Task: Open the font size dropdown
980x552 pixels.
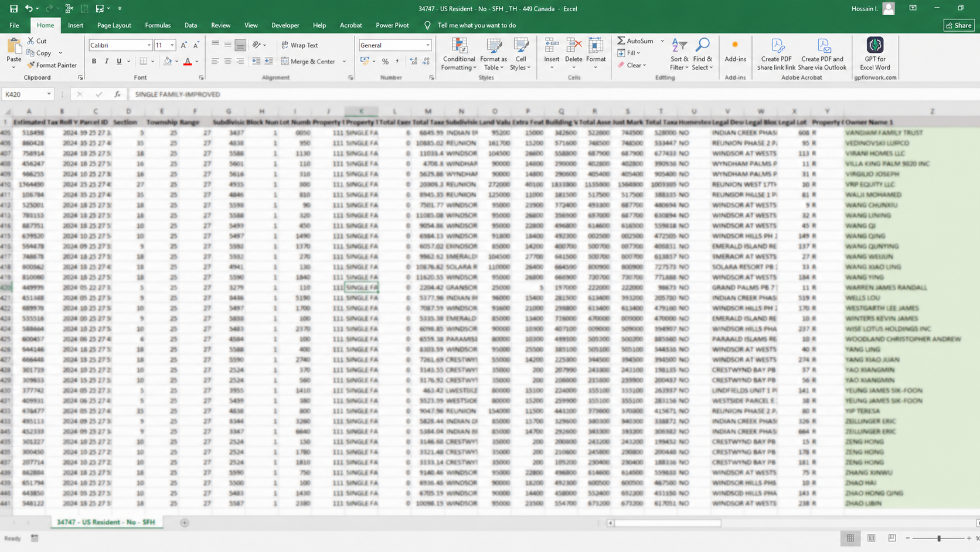Action: pos(172,45)
